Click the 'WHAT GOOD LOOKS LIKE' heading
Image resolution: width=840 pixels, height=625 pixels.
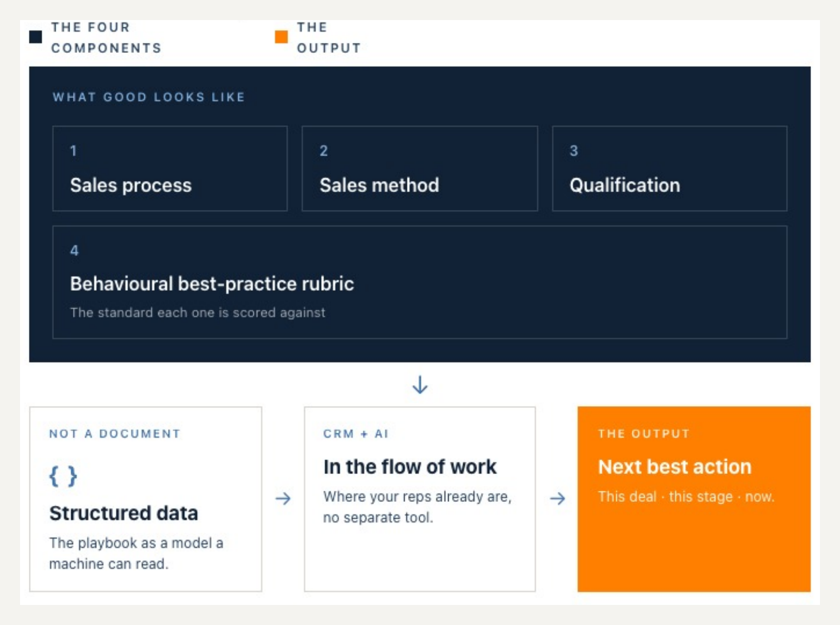[x=149, y=97]
